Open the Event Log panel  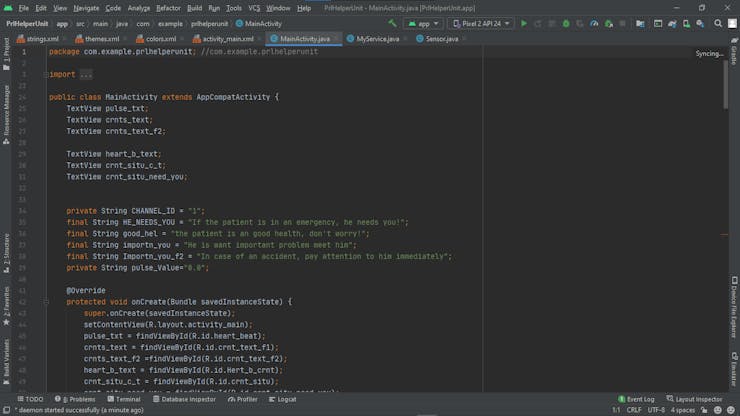pyautogui.click(x=636, y=399)
